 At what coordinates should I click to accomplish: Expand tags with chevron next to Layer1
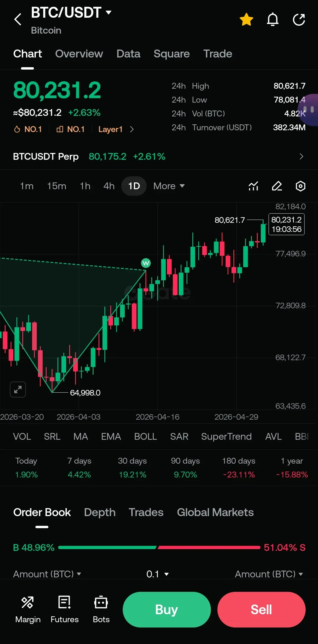pos(132,129)
